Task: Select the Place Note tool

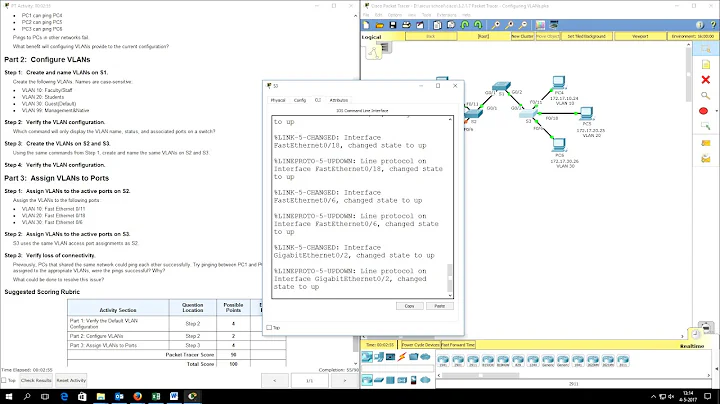Action: tap(706, 65)
